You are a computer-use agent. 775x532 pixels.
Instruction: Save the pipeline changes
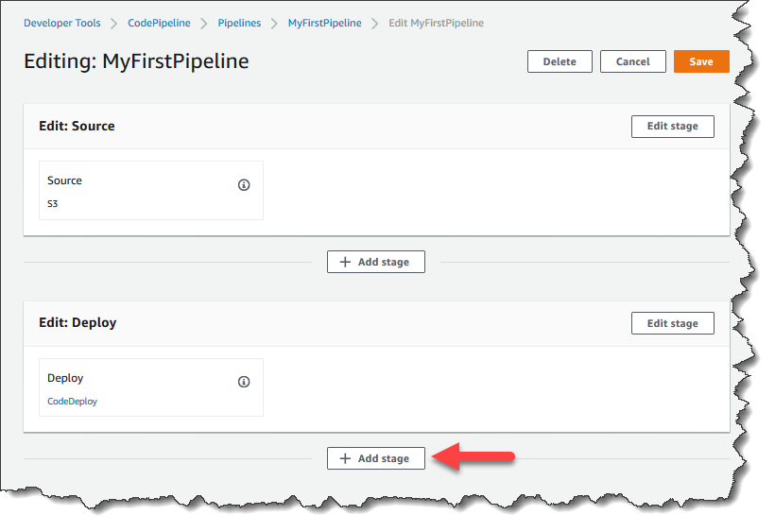(700, 61)
